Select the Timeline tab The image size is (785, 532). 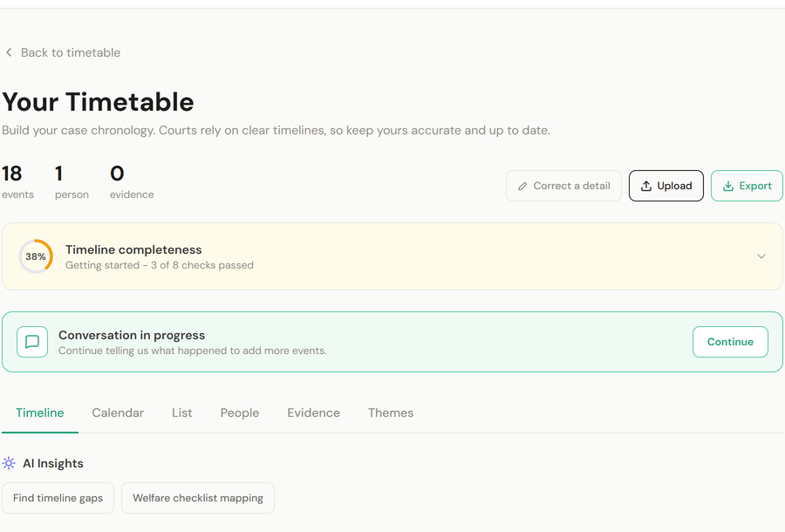pyautogui.click(x=39, y=413)
